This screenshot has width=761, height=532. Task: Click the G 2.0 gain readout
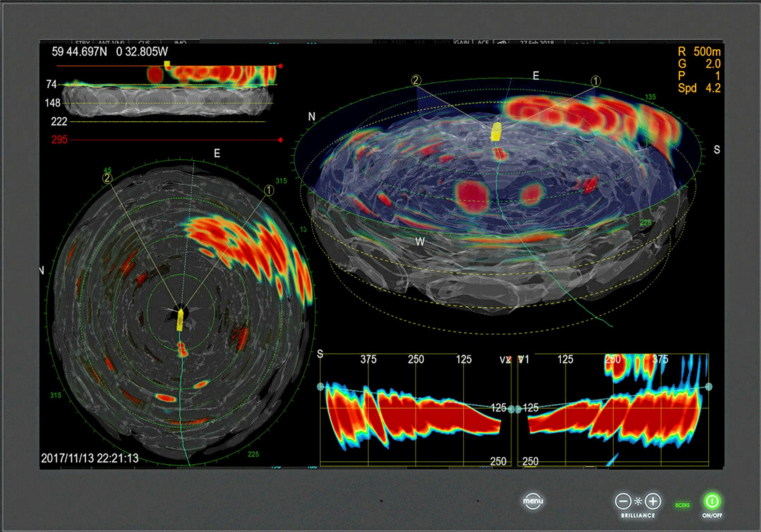click(699, 64)
